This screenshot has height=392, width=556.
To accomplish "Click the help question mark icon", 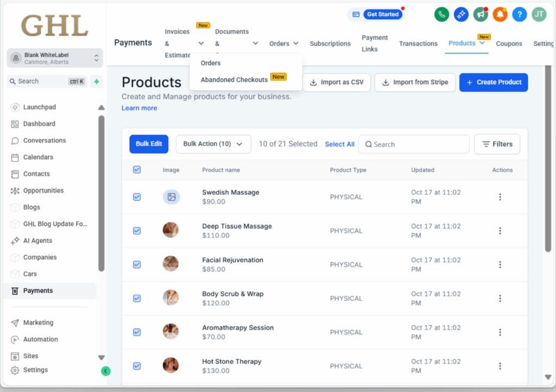I will (519, 14).
